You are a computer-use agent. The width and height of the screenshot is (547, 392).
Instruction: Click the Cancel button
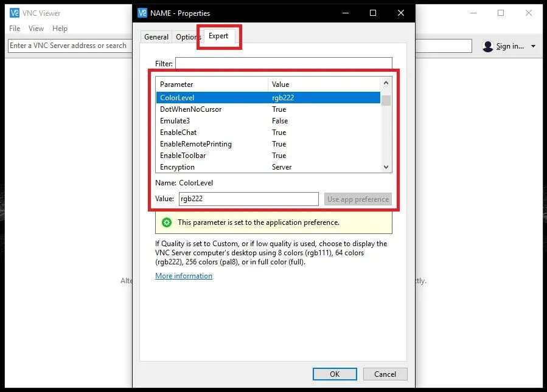[x=385, y=374]
